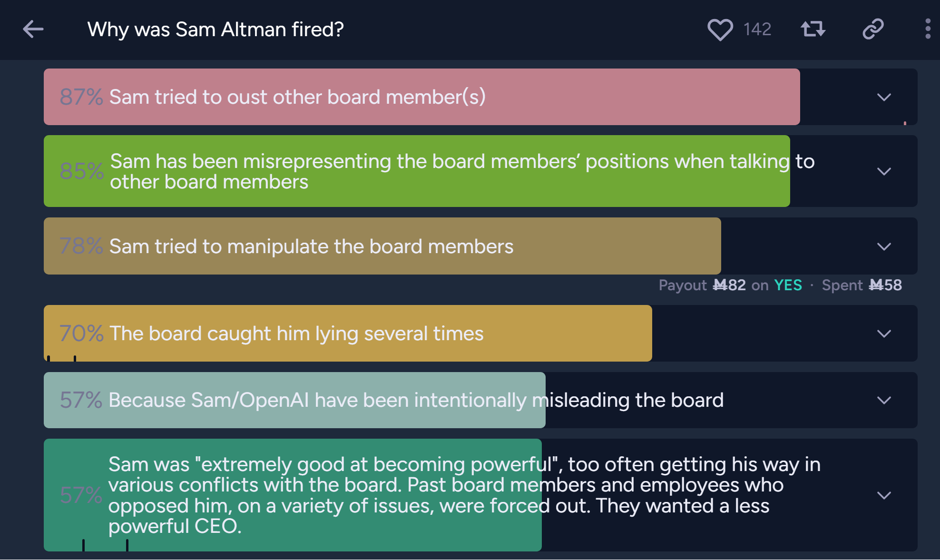View the 'Payout Ṁ82 on YES' position
Viewport: 940px width, 560px height.
tap(730, 285)
